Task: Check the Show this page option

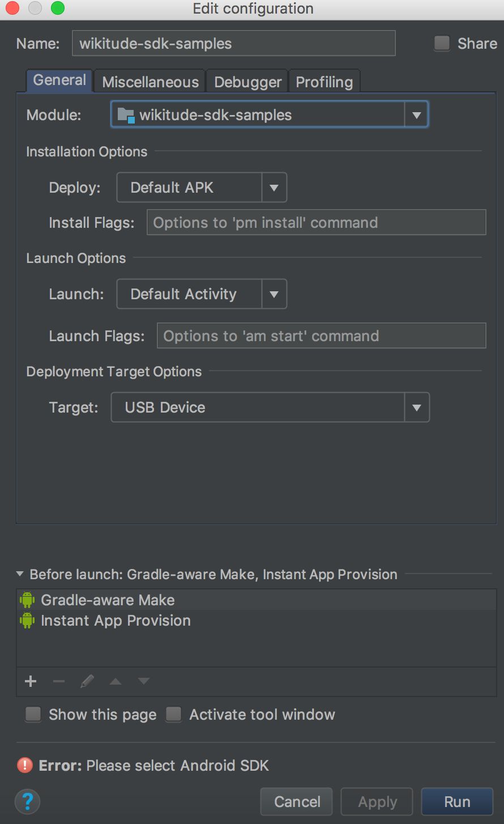Action: point(33,714)
